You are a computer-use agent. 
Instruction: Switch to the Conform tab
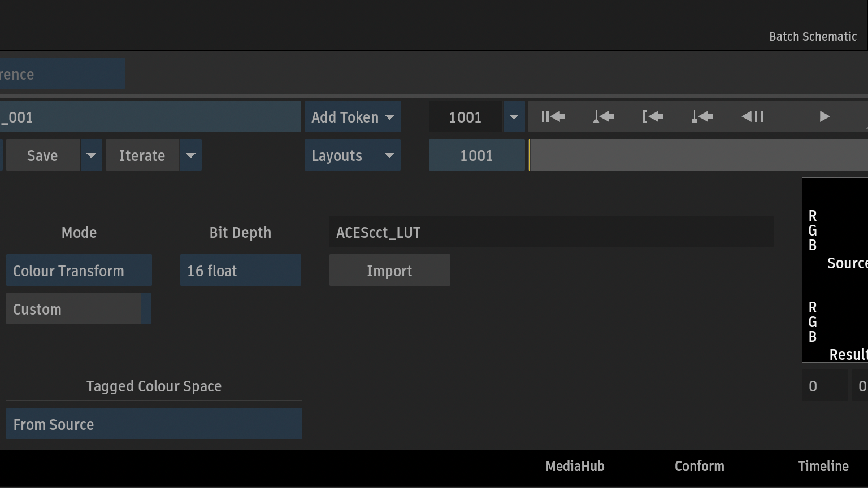pyautogui.click(x=699, y=466)
